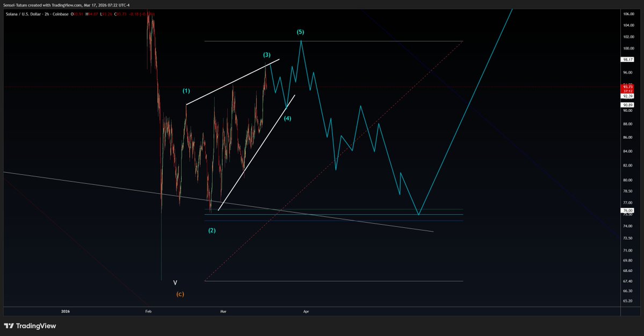Screen dimensions: 644x336
Task: Click the 69.80 price axis label
Action: pyautogui.click(x=628, y=261)
